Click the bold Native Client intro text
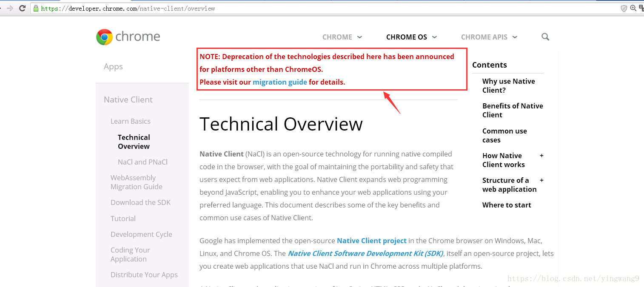The width and height of the screenshot is (644, 287). (222, 154)
